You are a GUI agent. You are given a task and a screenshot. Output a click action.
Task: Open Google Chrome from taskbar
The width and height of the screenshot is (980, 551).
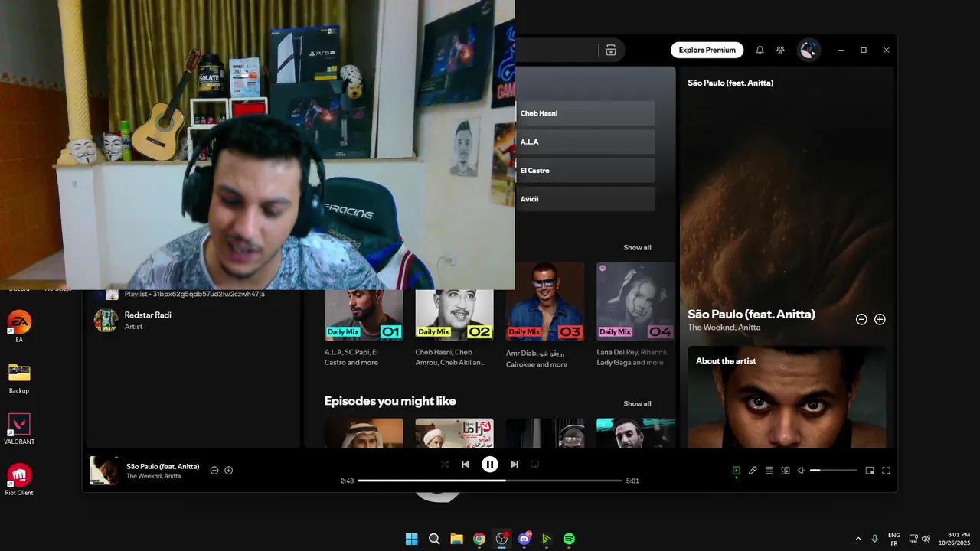pyautogui.click(x=479, y=539)
